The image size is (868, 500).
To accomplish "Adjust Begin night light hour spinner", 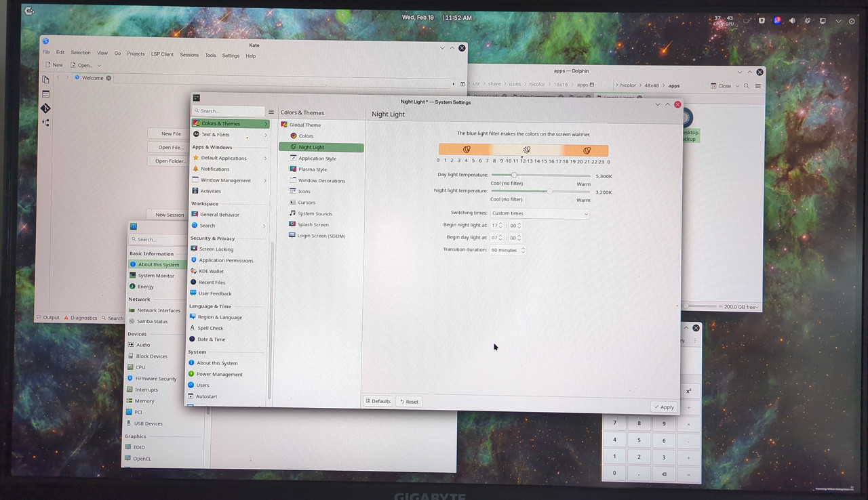I will pos(497,225).
